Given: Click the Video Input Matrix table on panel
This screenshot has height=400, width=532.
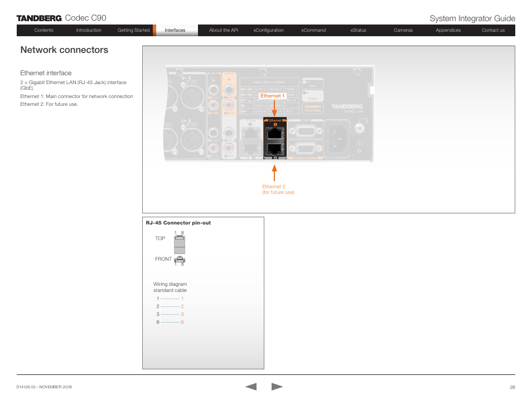Looking at the screenshot, I should (269, 96).
